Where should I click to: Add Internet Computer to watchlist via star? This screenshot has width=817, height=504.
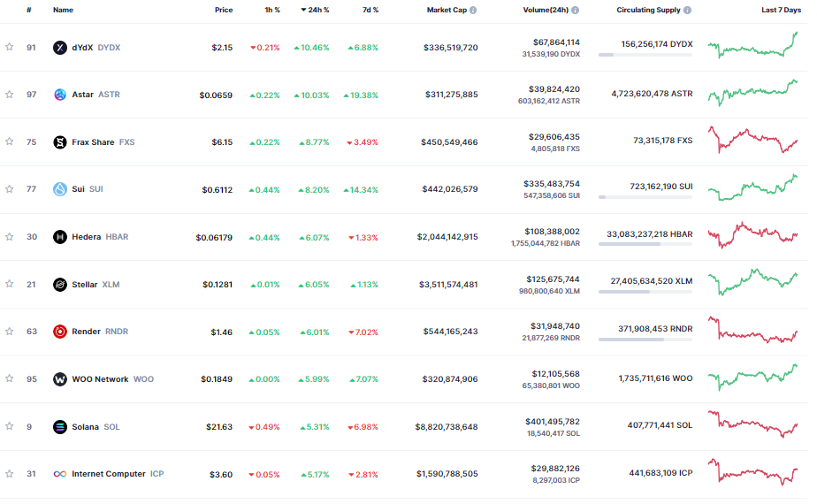click(10, 474)
